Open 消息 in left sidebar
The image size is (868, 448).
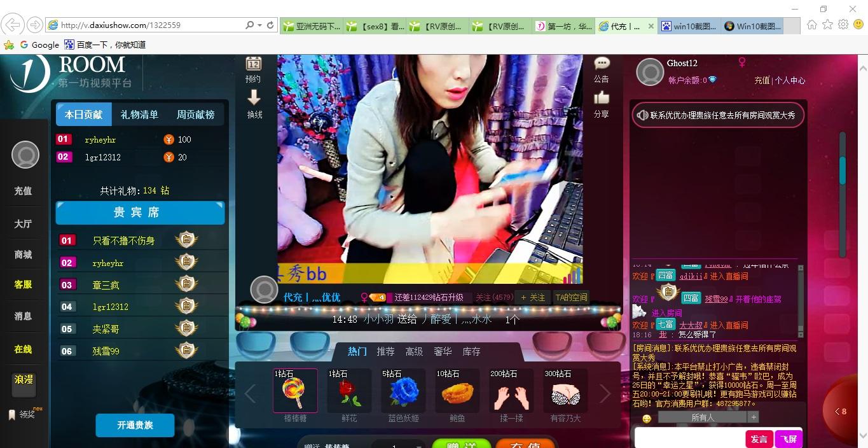23,316
